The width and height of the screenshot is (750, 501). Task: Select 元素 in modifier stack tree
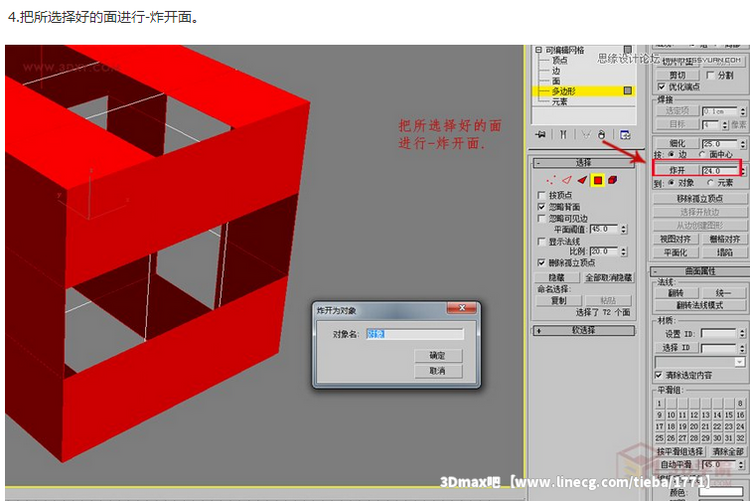click(560, 101)
